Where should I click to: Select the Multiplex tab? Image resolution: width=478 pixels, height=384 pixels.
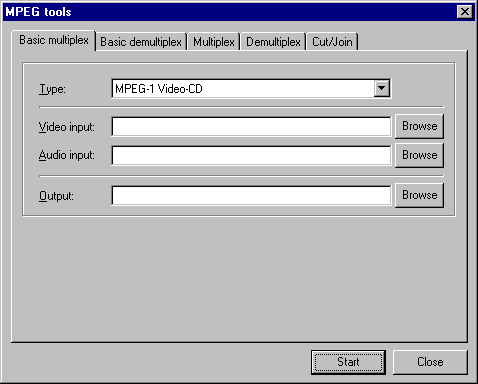click(214, 42)
